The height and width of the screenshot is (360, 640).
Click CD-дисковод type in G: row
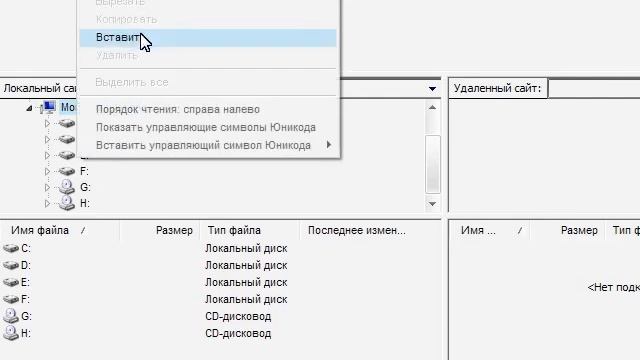[x=238, y=316]
